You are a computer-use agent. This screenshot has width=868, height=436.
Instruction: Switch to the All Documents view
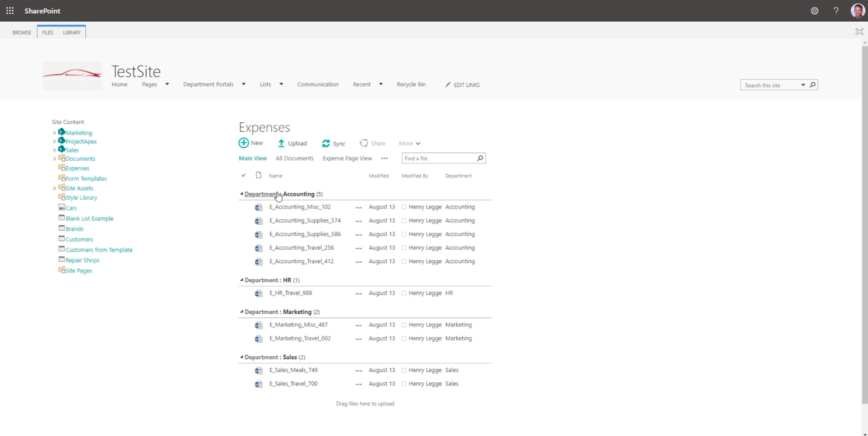[x=295, y=159]
